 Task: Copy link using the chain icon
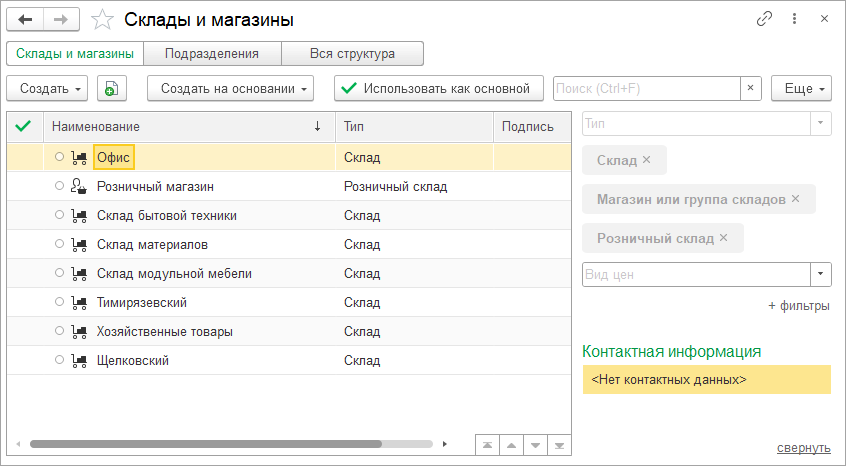point(765,19)
